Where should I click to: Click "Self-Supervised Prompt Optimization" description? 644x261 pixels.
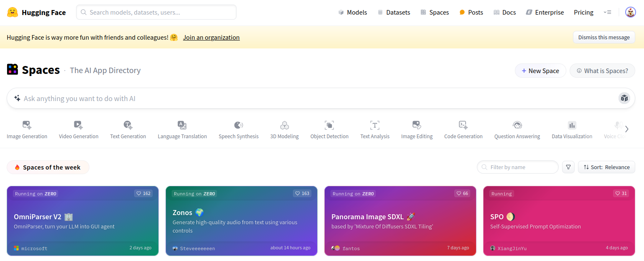[535, 226]
